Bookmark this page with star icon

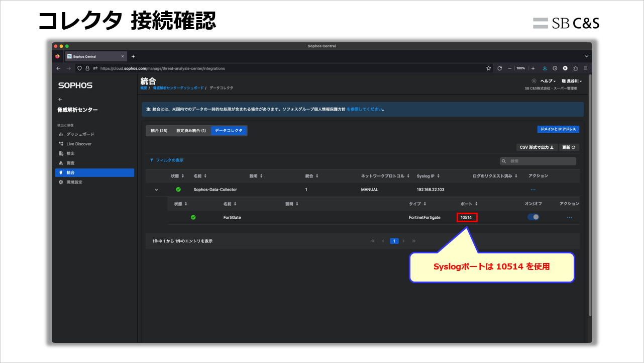click(x=488, y=68)
